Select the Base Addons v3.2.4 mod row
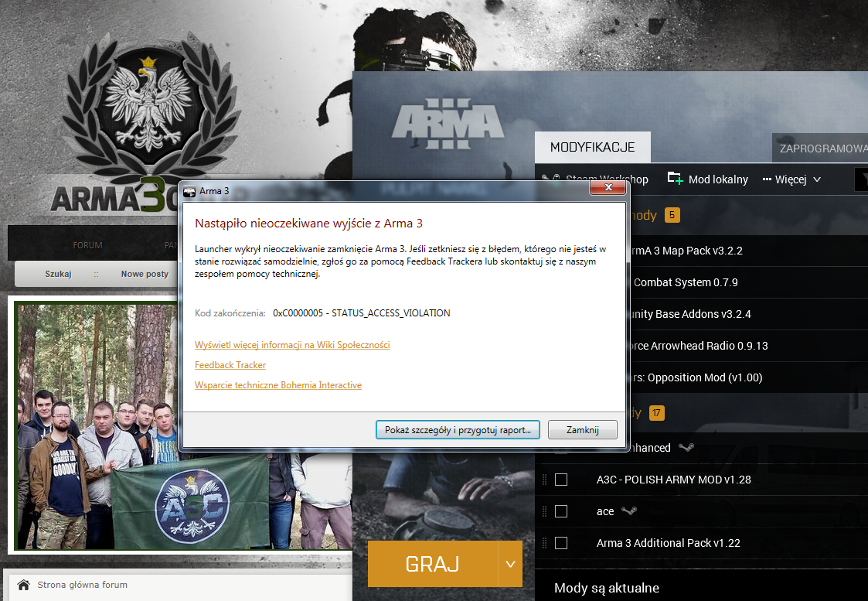 [748, 314]
